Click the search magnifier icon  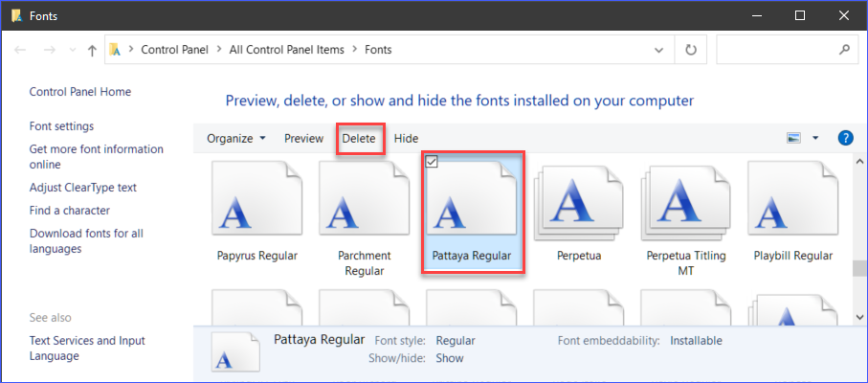844,49
